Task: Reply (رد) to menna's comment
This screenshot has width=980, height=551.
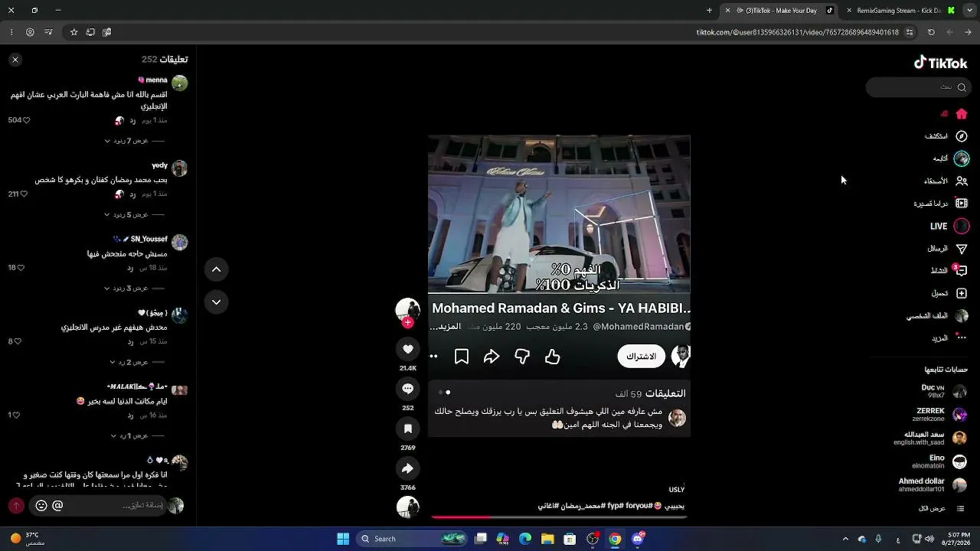Action: (132, 121)
